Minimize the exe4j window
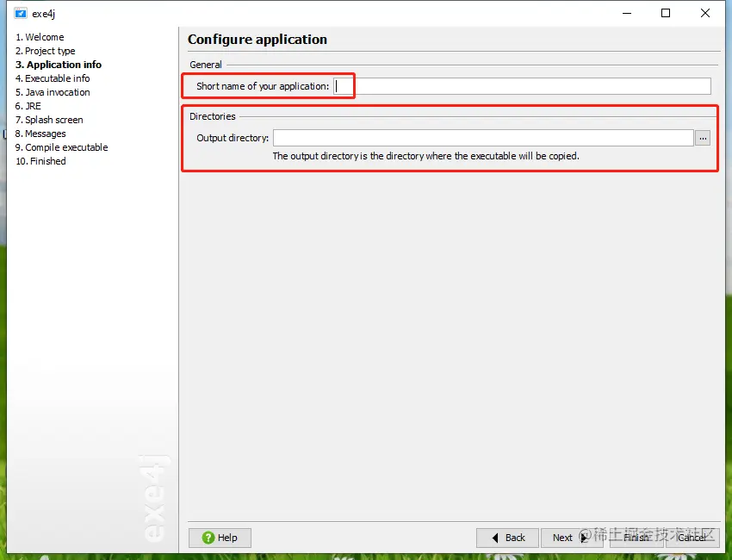Image resolution: width=732 pixels, height=560 pixels. pyautogui.click(x=627, y=13)
